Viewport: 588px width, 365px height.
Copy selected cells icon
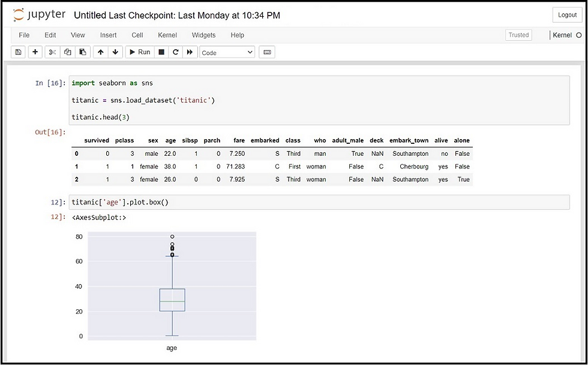pos(67,52)
